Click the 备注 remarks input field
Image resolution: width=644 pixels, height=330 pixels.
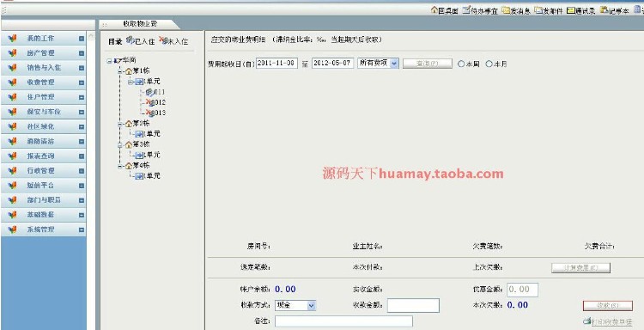pos(343,321)
